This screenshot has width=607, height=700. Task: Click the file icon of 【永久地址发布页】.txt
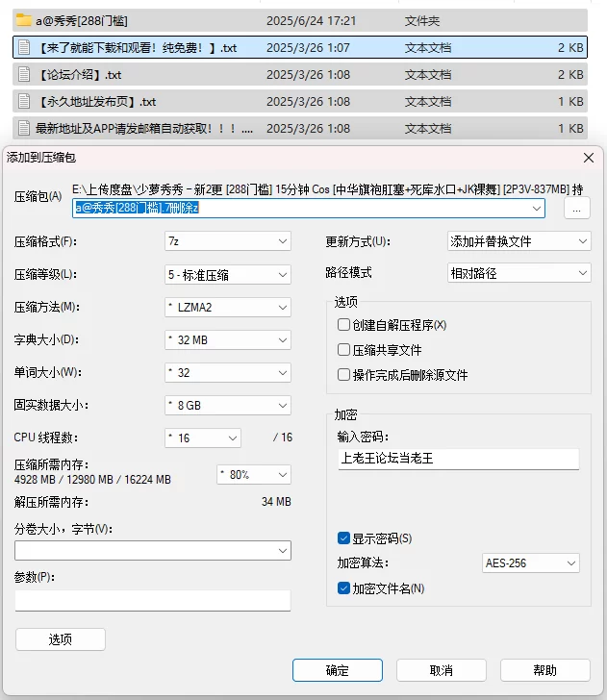(24, 101)
